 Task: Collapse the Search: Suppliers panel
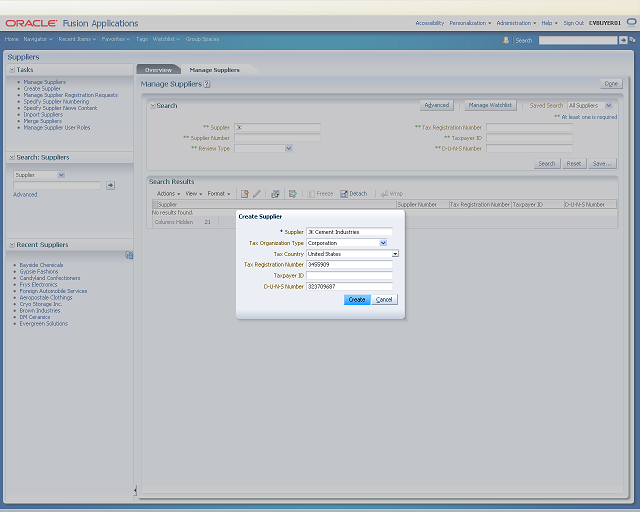[x=12, y=157]
